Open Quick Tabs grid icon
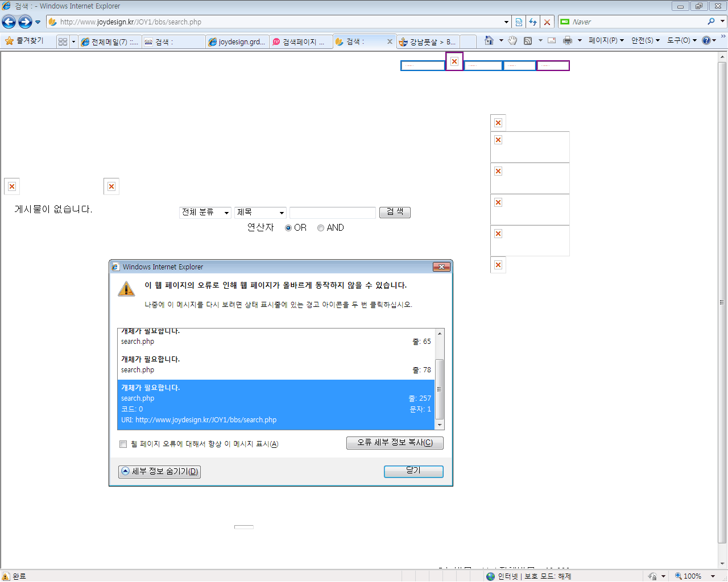The width and height of the screenshot is (728, 582). coord(63,41)
